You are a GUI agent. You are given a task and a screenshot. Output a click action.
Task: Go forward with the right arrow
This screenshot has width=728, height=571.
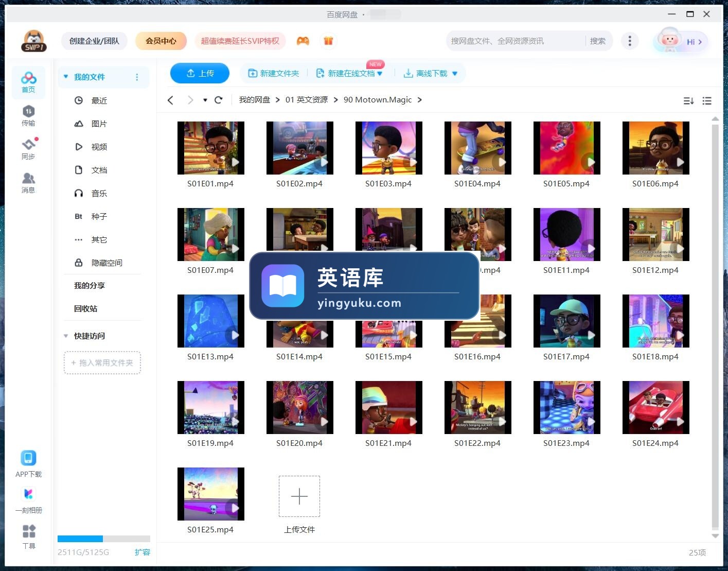pyautogui.click(x=190, y=100)
